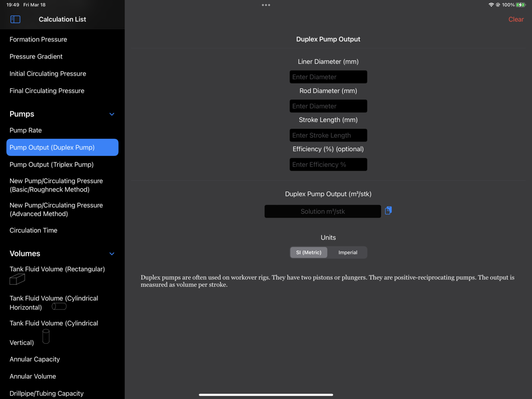Select SI (Metric) units
This screenshot has width=532, height=399.
[309, 252]
